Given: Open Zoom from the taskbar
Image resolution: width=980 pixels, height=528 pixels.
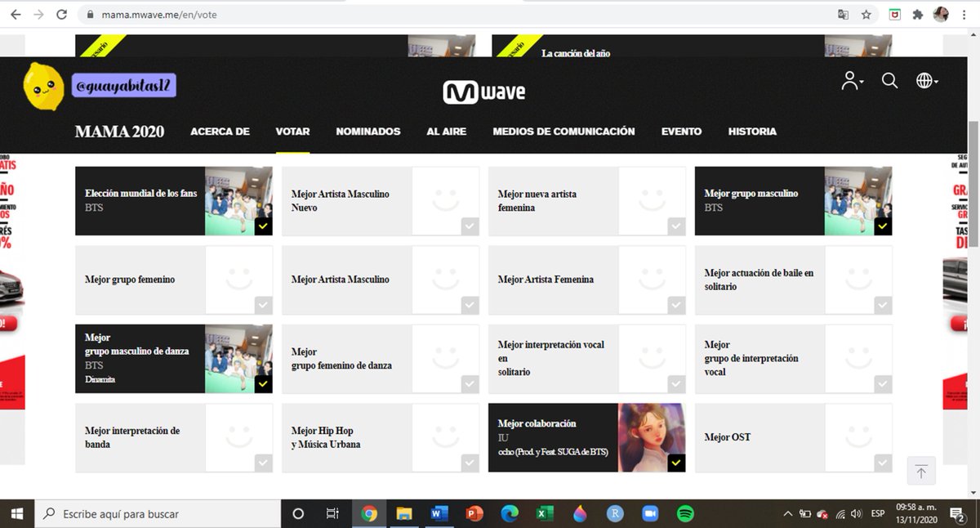Looking at the screenshot, I should pyautogui.click(x=650, y=513).
